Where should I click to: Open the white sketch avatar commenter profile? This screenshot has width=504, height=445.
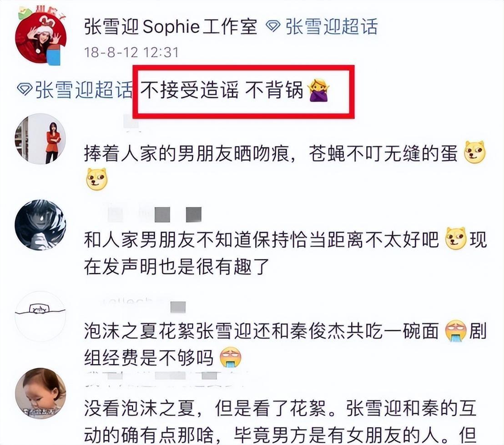40,316
